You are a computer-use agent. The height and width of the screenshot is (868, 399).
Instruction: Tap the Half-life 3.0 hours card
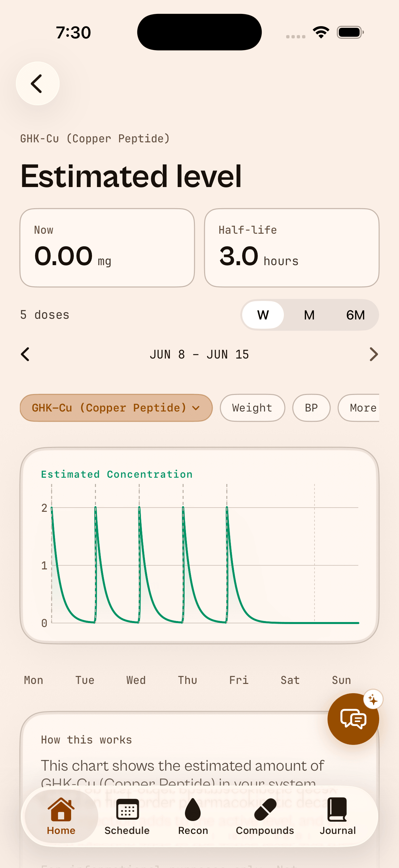(x=291, y=248)
